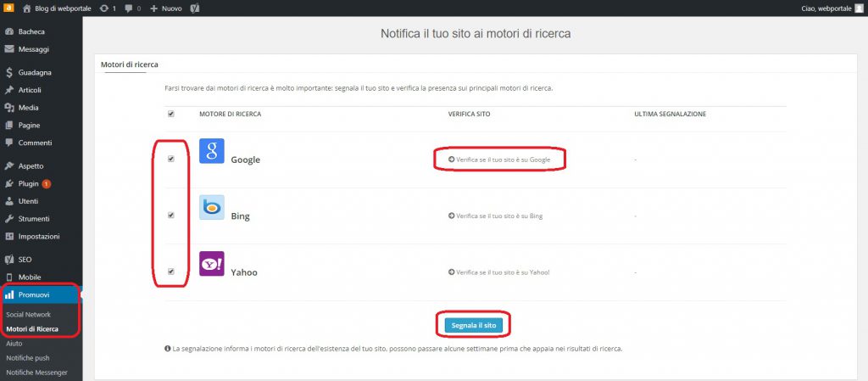The image size is (868, 381).
Task: Open Impostazioni in the sidebar
Action: (x=39, y=236)
